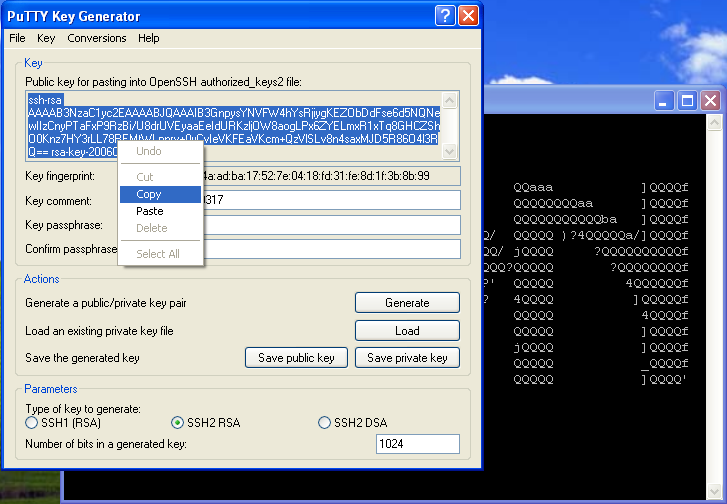
Task: Click 'Number of bits in a generated key:' label
Action: point(106,444)
